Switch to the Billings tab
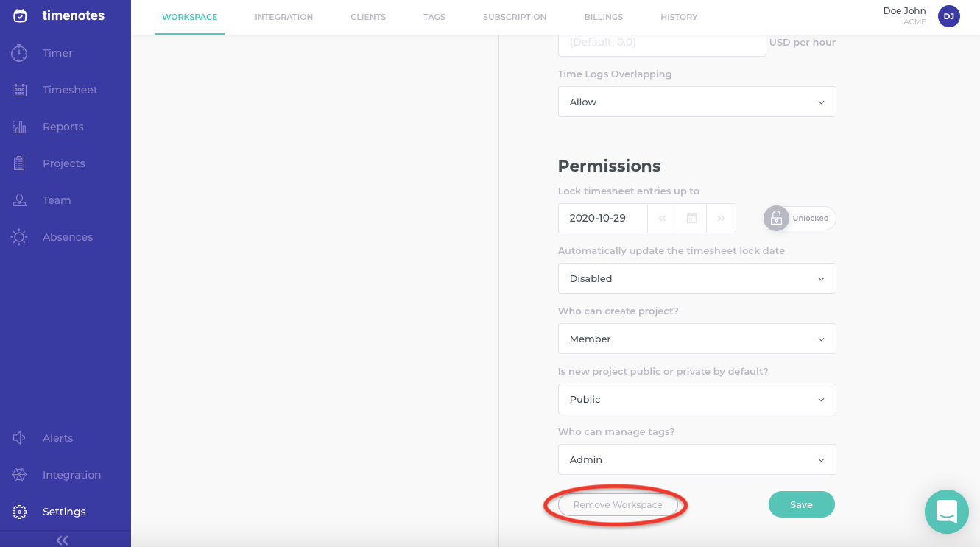980x547 pixels. coord(604,17)
